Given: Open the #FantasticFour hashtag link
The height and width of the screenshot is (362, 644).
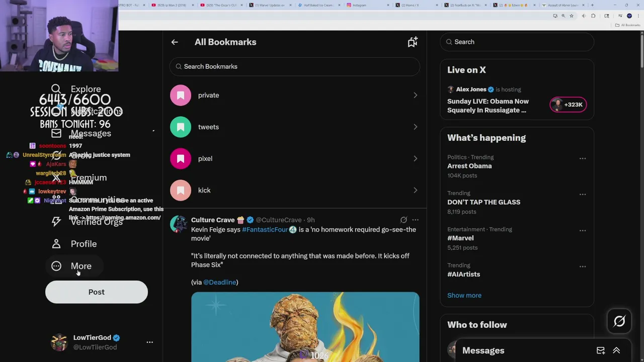Looking at the screenshot, I should pos(265,229).
